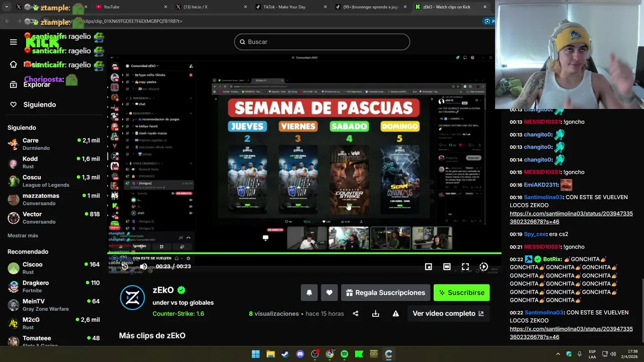Viewport: 644px width, 362px height.
Task: Open Spotify from the taskbar
Action: pyautogui.click(x=344, y=354)
